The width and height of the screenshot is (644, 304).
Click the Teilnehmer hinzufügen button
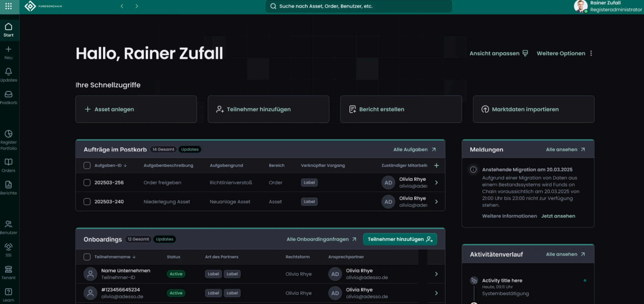point(400,239)
